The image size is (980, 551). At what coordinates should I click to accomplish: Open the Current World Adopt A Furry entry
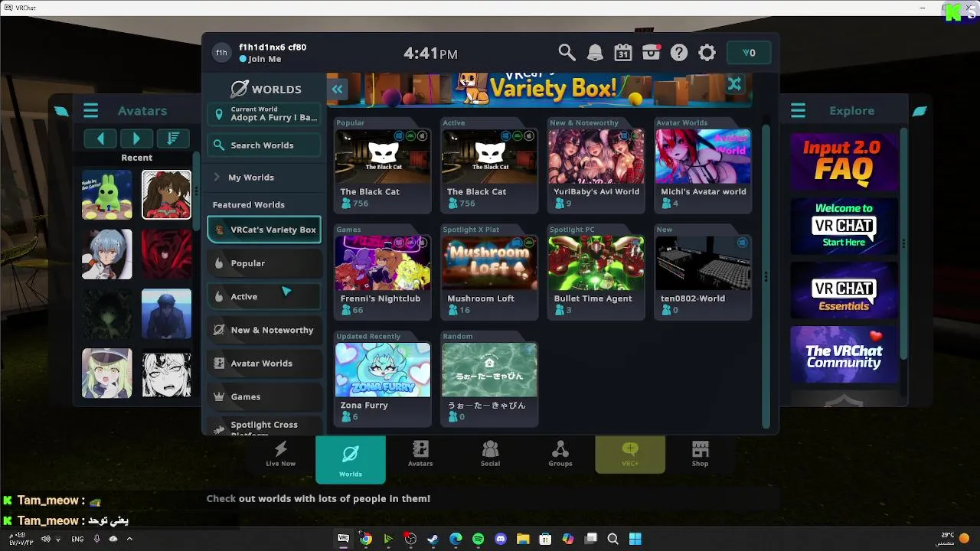[x=264, y=114]
